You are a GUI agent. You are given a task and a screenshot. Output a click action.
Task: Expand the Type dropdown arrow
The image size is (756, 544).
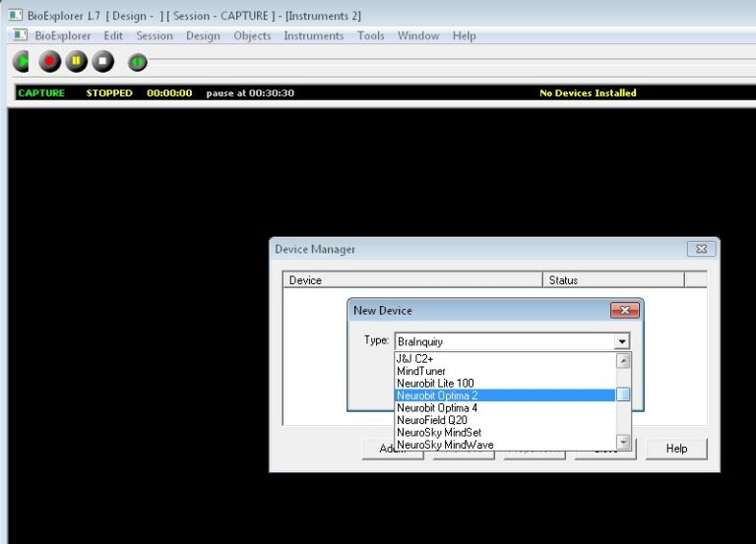[622, 341]
